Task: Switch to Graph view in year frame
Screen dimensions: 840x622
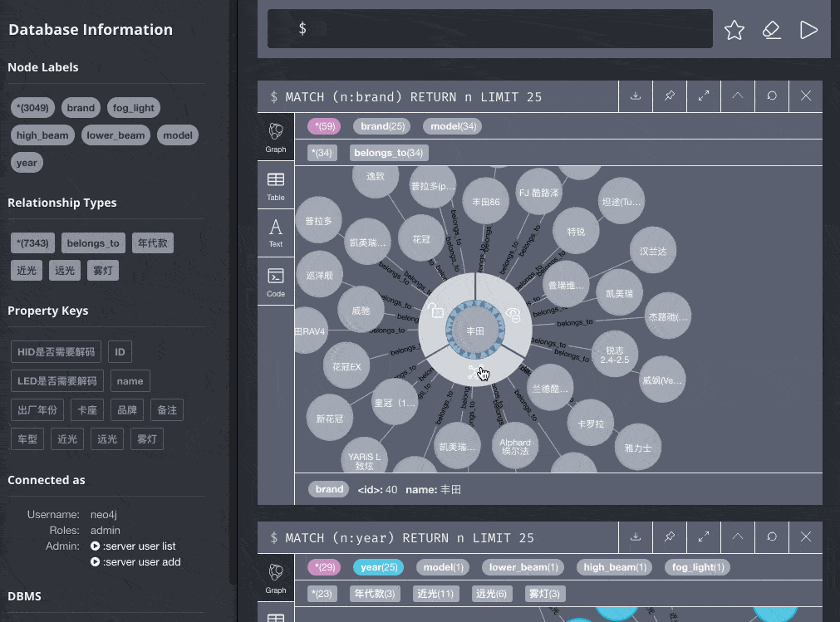Action: coord(276,578)
